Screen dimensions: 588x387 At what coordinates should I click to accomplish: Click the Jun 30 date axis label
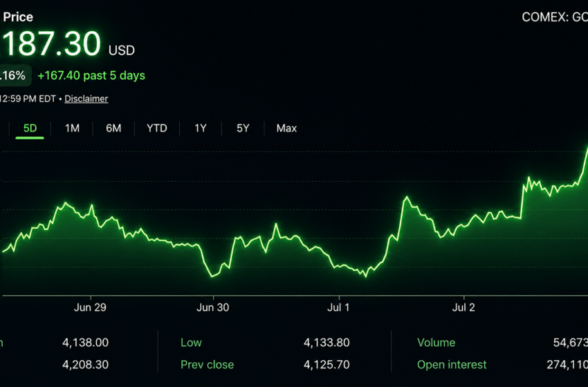pyautogui.click(x=212, y=308)
